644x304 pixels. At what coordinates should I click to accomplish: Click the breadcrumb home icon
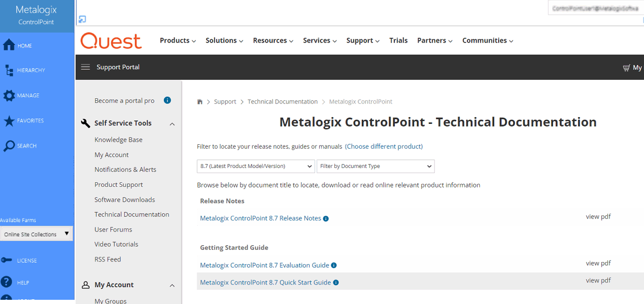[x=200, y=102]
